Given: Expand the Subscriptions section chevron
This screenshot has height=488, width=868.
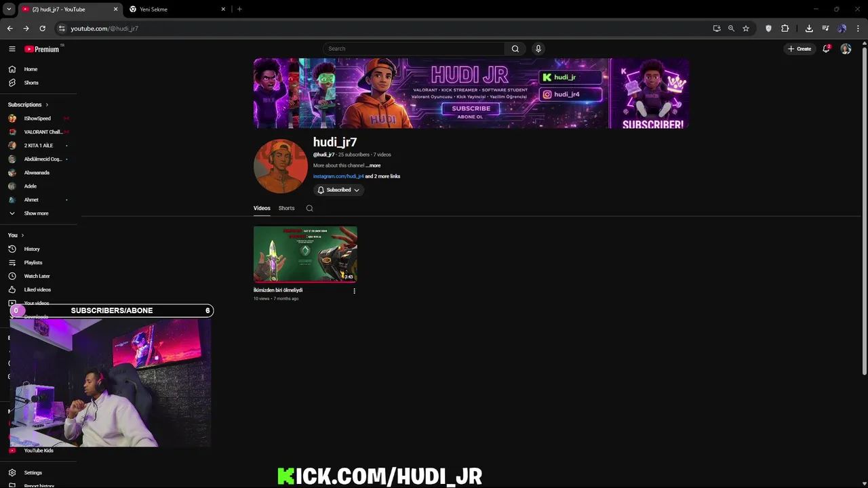Looking at the screenshot, I should pyautogui.click(x=47, y=104).
